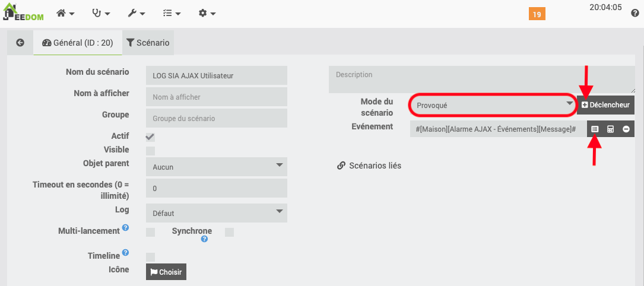
Task: Enable the Multi-lancement checkbox
Action: (x=151, y=232)
